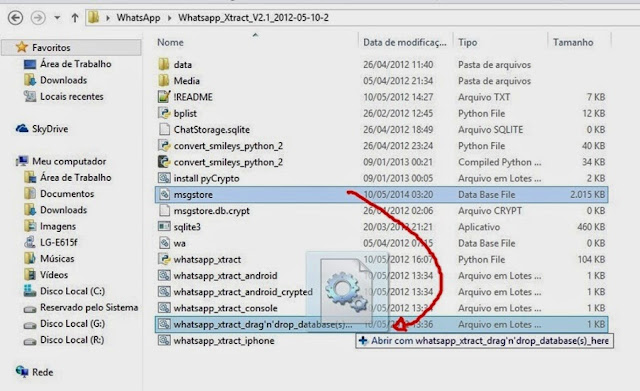Select Compiled Python convert_smileys_python_2 icon (34 KB)

click(x=164, y=162)
